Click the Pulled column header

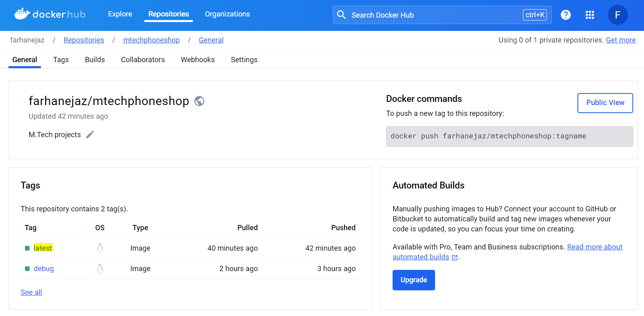point(247,228)
